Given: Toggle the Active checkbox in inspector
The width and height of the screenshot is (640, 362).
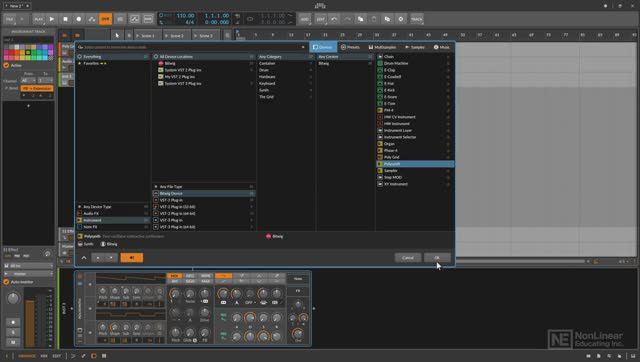Looking at the screenshot, I should (x=6, y=65).
